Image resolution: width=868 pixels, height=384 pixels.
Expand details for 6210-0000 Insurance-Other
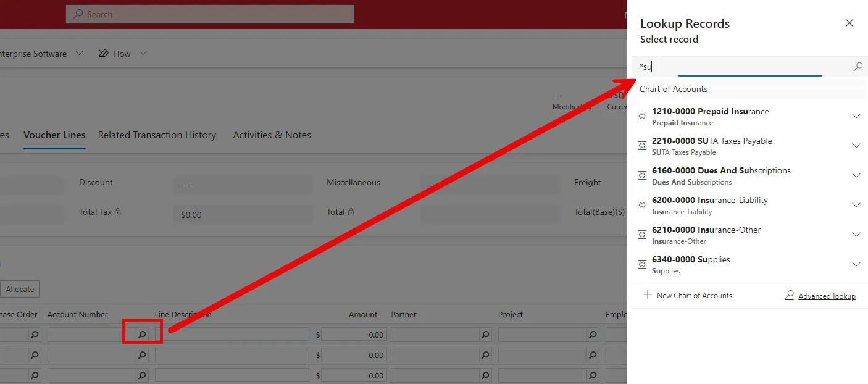click(x=856, y=235)
